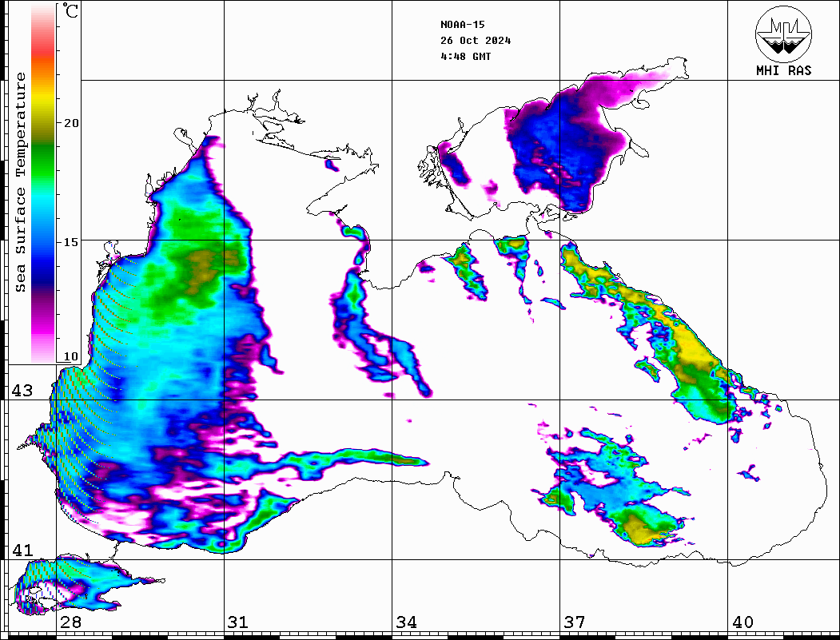This screenshot has height=640, width=840.
Task: Click the '°C' unit label
Action: tap(70, 10)
